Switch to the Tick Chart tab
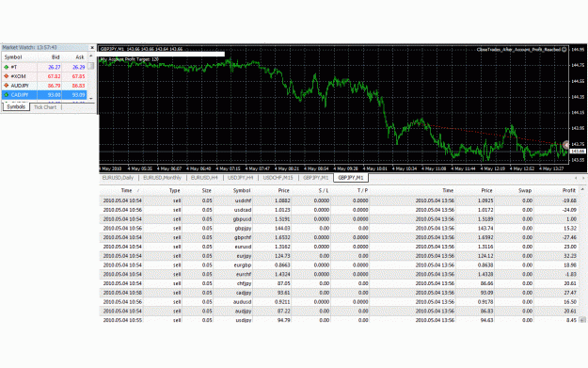The height and width of the screenshot is (368, 588). [x=45, y=107]
